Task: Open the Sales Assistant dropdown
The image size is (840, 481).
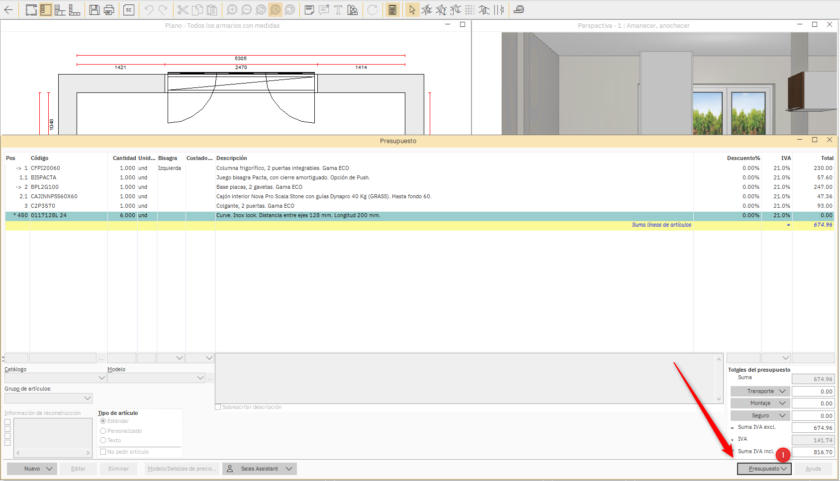Action: coord(260,469)
